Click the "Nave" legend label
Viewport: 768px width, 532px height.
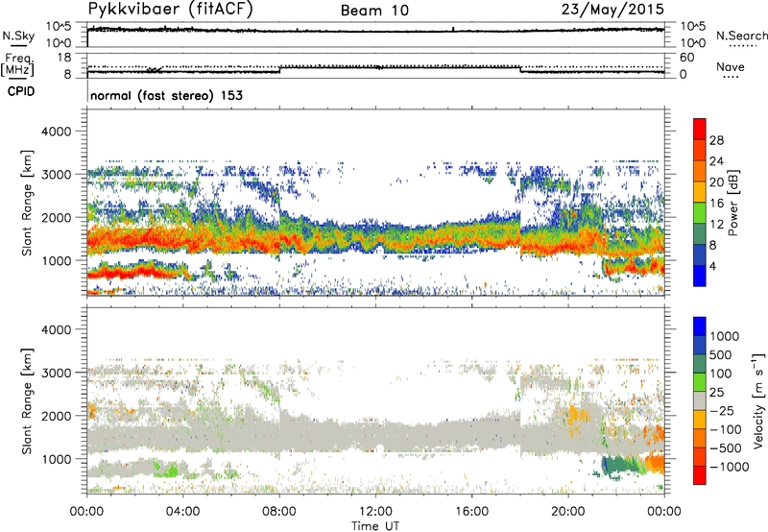point(731,66)
